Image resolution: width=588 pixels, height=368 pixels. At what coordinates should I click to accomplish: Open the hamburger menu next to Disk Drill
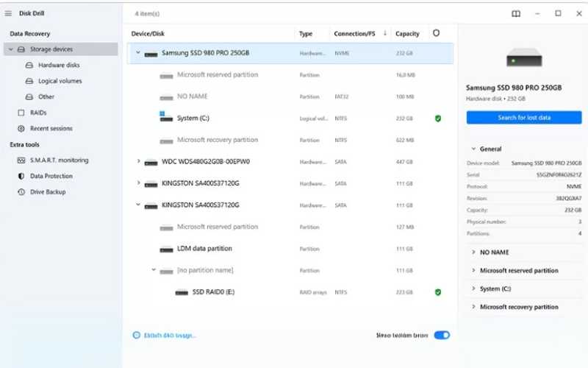(x=8, y=13)
